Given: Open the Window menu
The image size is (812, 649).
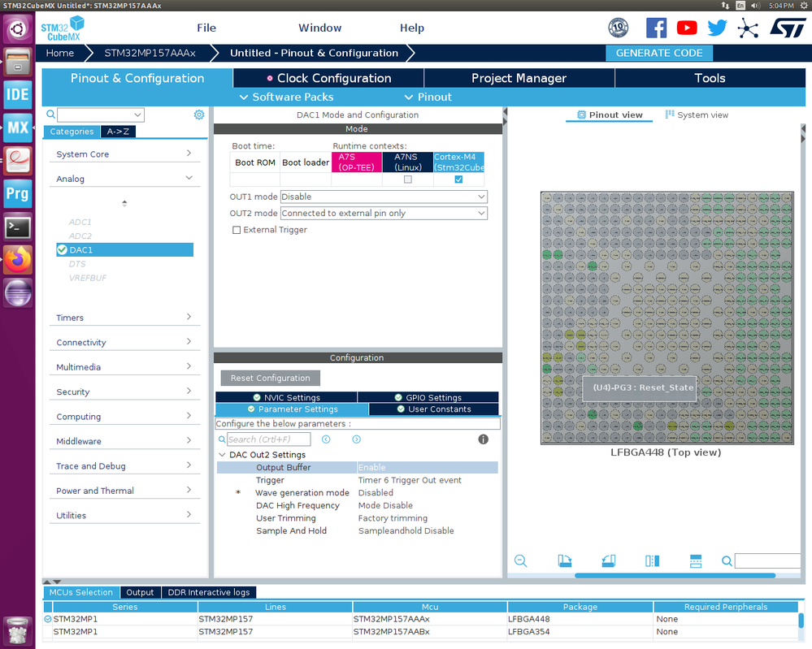Looking at the screenshot, I should 320,28.
